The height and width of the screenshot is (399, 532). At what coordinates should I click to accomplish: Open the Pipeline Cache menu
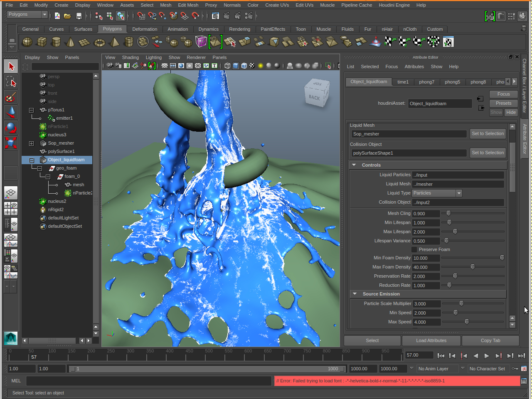357,5
